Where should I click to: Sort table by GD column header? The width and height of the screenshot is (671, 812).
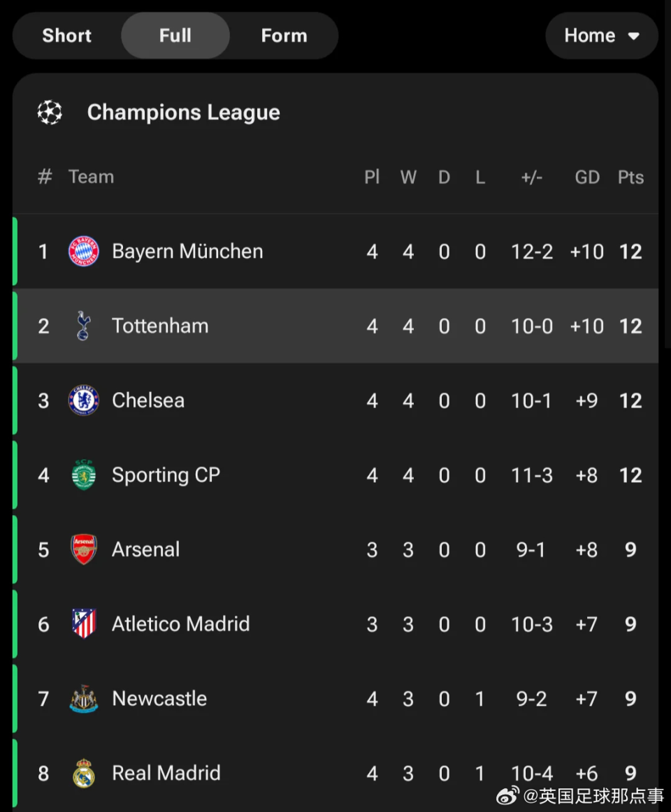pos(587,177)
